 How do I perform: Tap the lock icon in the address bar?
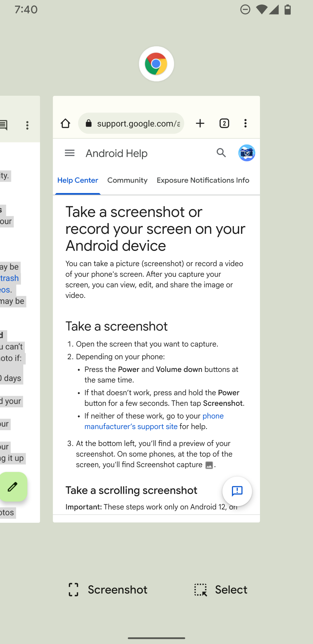[x=89, y=123]
